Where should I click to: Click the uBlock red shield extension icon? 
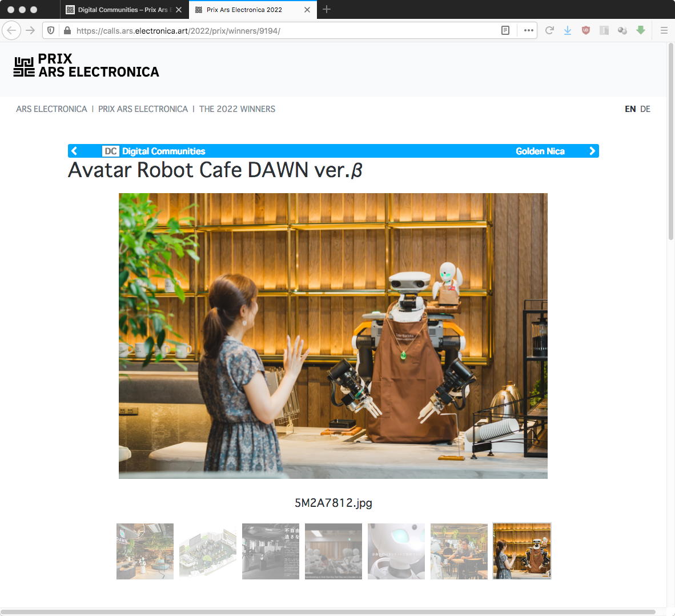585,31
